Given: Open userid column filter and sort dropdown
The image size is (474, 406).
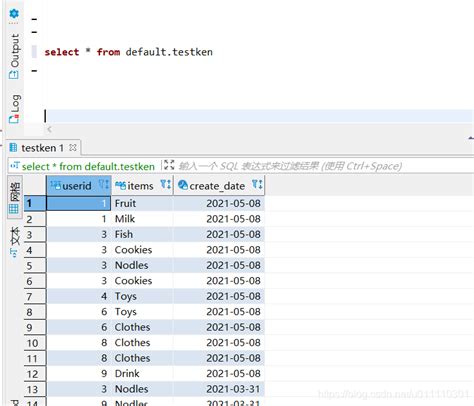Looking at the screenshot, I should 104,185.
